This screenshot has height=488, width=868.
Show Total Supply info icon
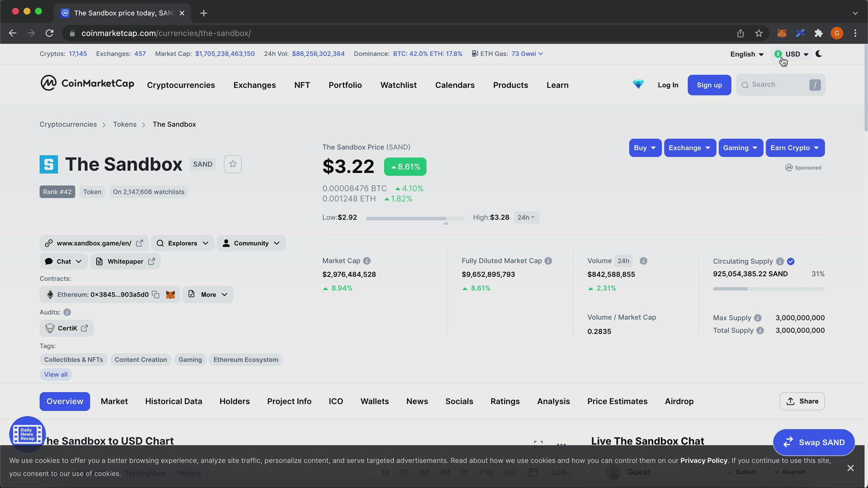pyautogui.click(x=760, y=330)
